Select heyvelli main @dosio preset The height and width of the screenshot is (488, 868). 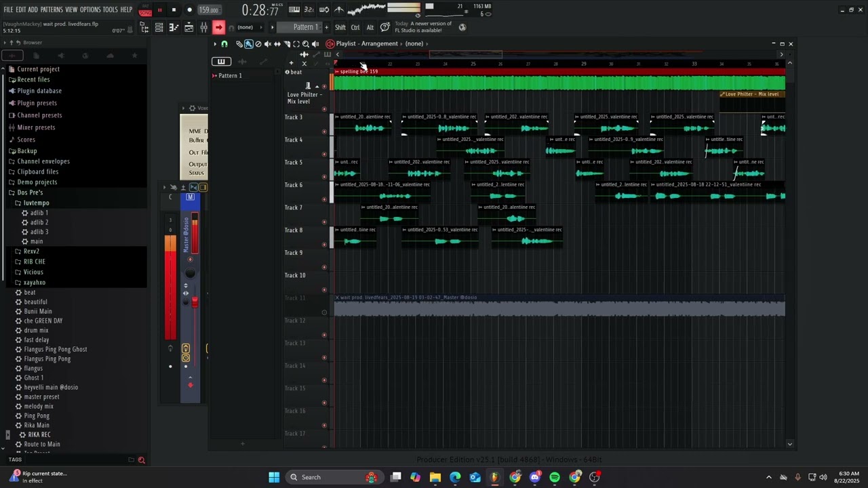click(51, 387)
